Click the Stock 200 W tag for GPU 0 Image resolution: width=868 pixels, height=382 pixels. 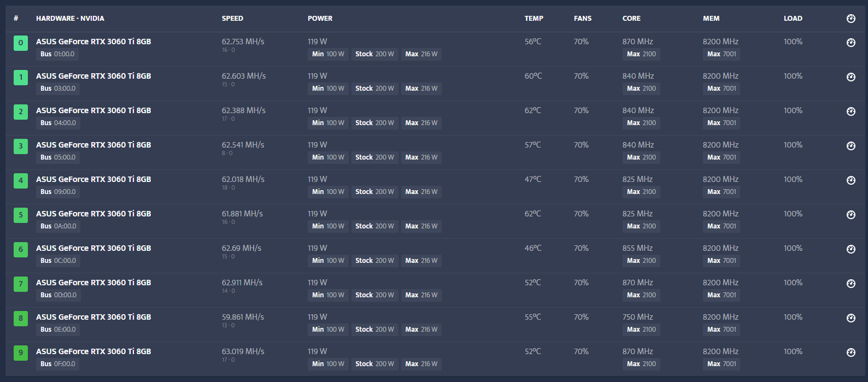click(x=374, y=54)
